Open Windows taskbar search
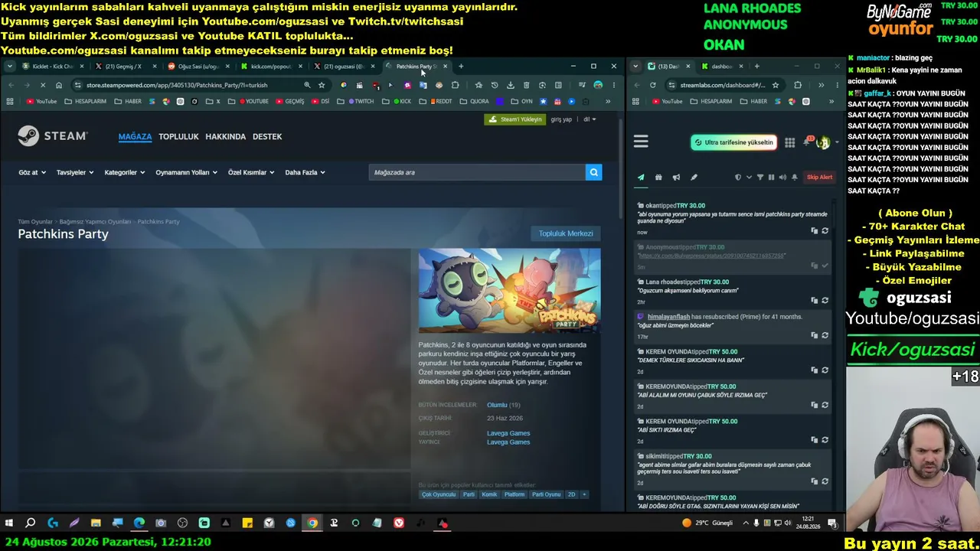 [31, 523]
